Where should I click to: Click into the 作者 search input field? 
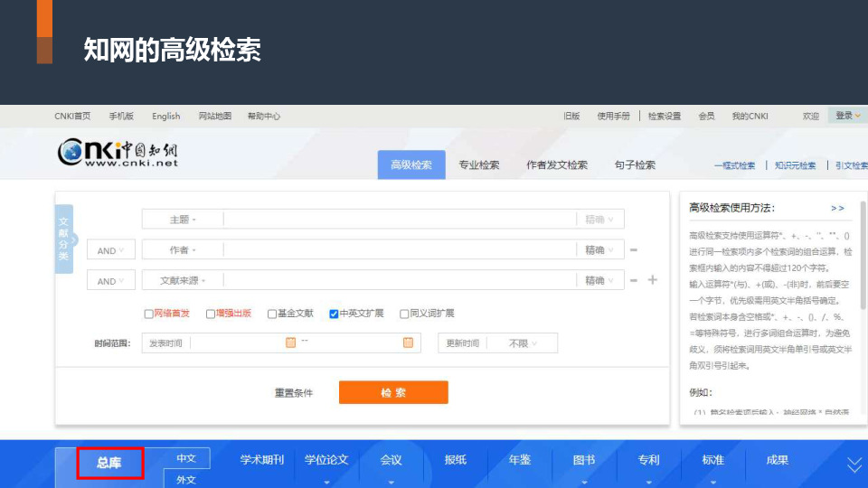click(400, 250)
